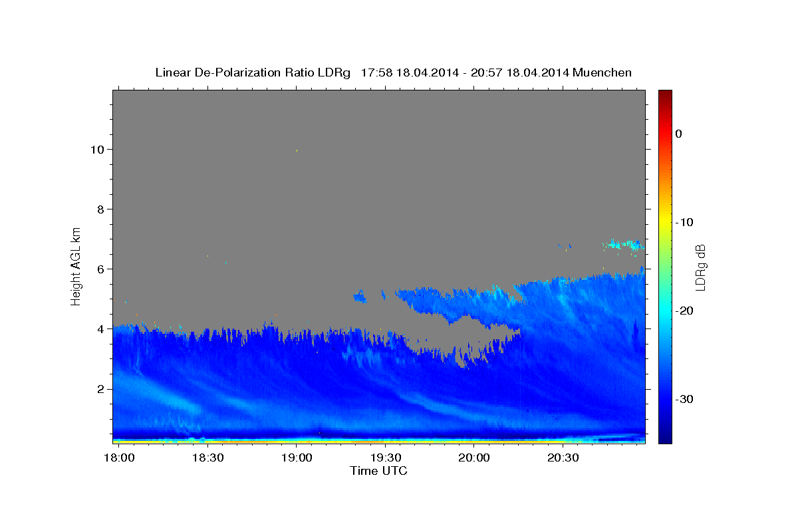Click the colorbar value -10 label
Image resolution: width=798 pixels, height=532 pixels.
(685, 222)
